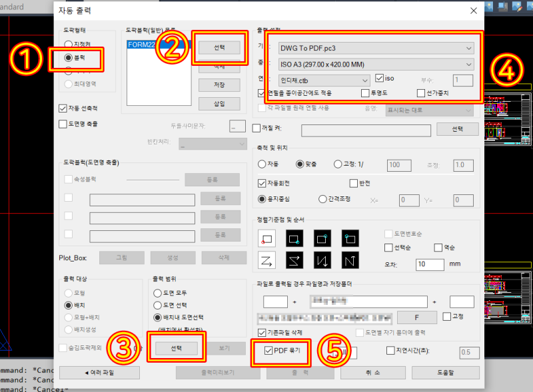Select white alignment icon with red corner dot
This screenshot has width=533, height=392.
click(267, 238)
